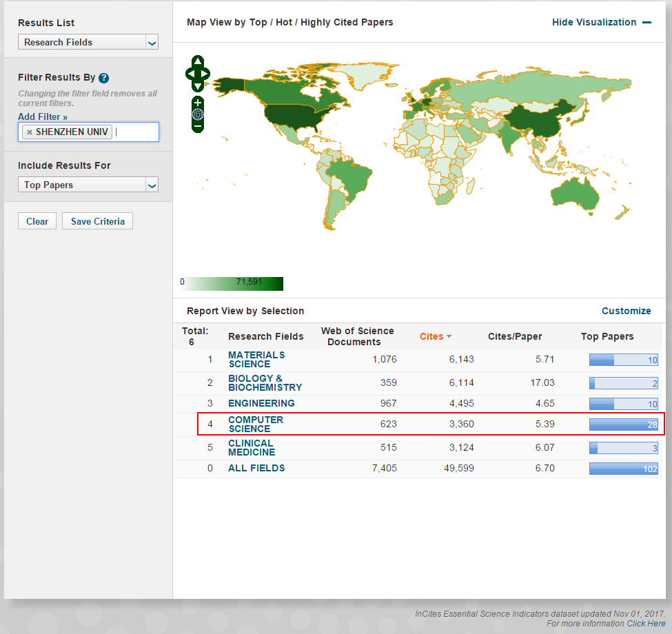The height and width of the screenshot is (634, 672).
Task: Click Engineering top papers bar showing 10
Action: (x=624, y=404)
